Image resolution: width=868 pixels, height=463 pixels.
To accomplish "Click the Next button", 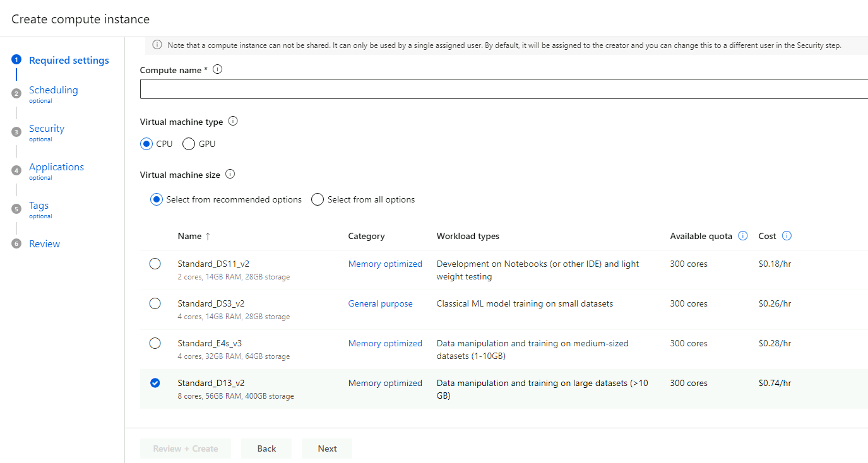I will coord(327,448).
